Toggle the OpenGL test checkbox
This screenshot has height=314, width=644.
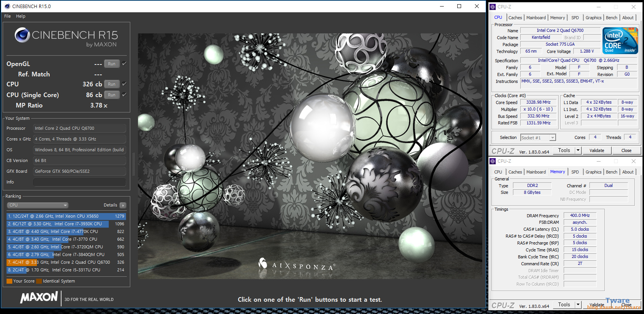[124, 64]
